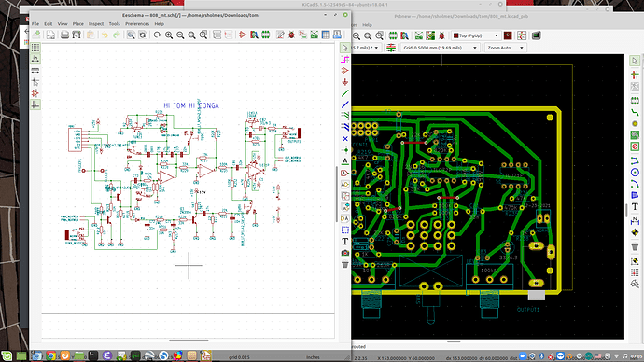Select the Place wire tool
The height and width of the screenshot is (362, 644).
click(x=345, y=93)
